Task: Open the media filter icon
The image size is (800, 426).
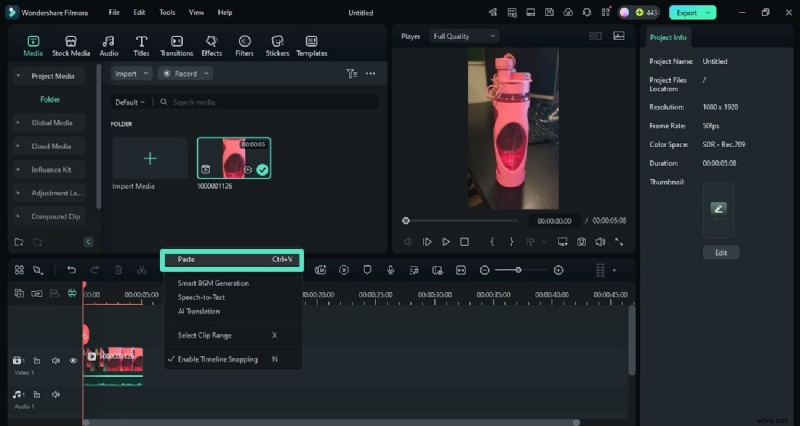Action: (352, 73)
